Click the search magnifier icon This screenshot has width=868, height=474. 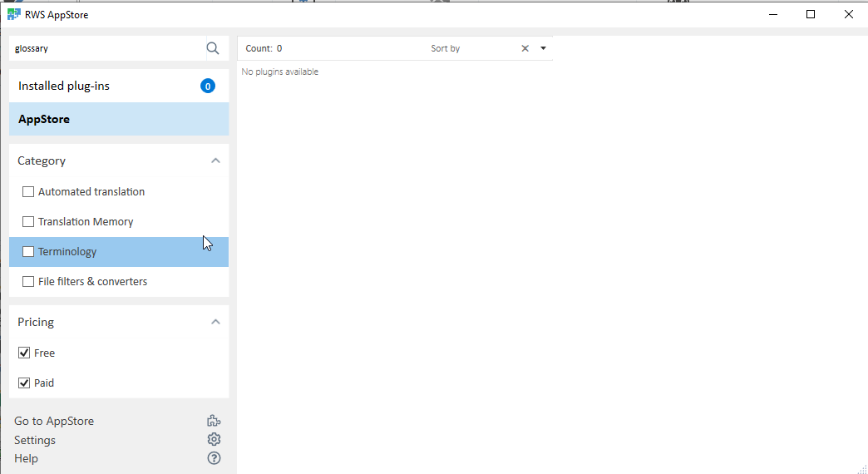coord(213,48)
